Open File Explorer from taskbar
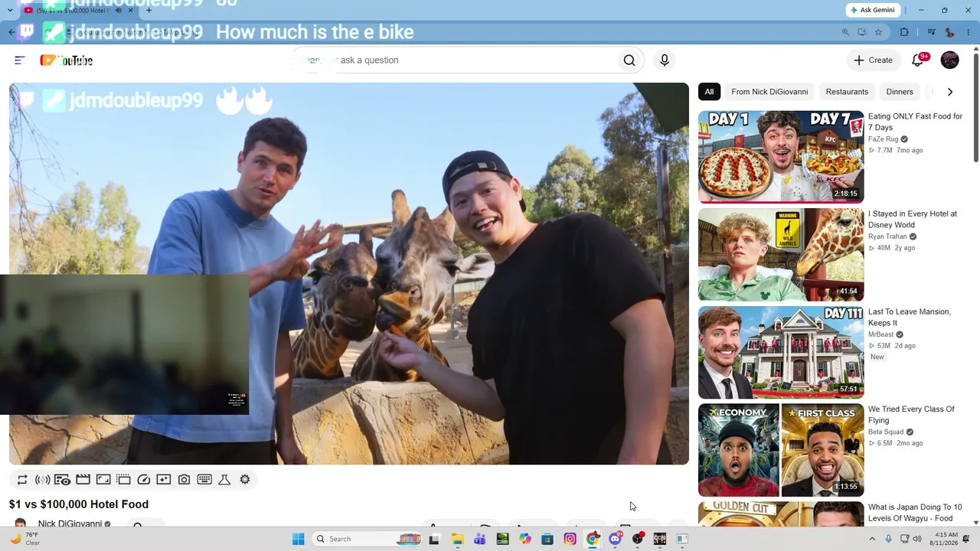 457,539
